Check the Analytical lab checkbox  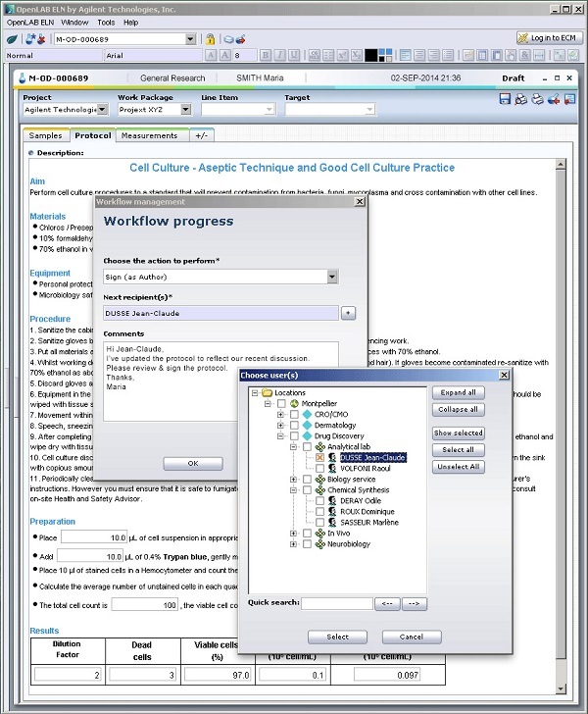click(x=307, y=446)
